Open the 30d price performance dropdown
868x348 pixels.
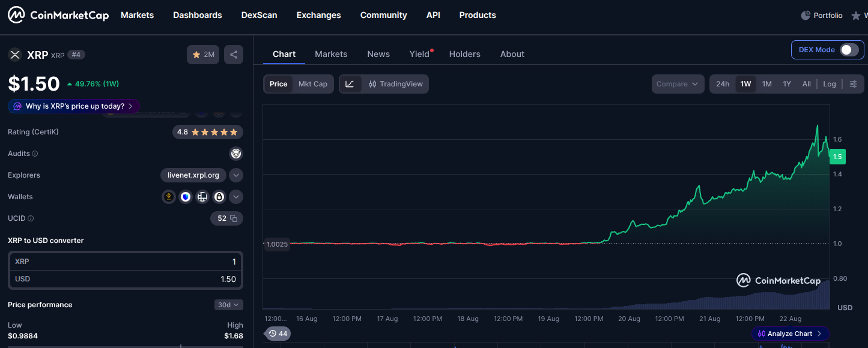tap(229, 305)
